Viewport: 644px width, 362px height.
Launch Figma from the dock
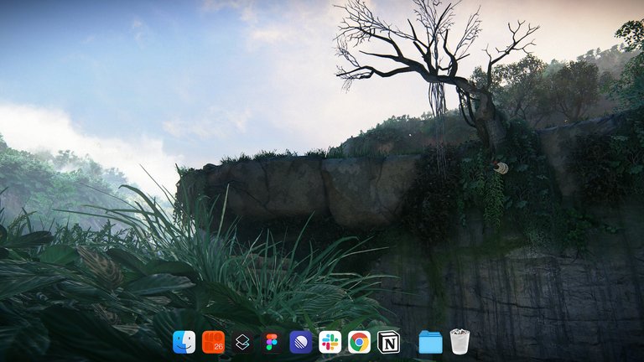[272, 342]
